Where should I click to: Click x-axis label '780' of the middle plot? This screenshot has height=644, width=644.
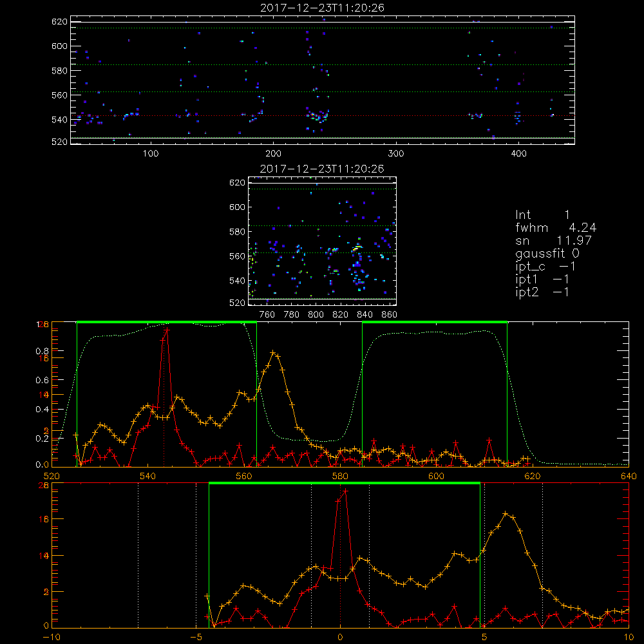tap(292, 315)
